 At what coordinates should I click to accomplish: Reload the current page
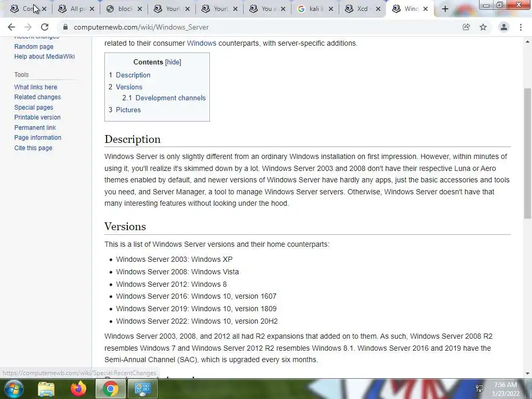pos(45,27)
